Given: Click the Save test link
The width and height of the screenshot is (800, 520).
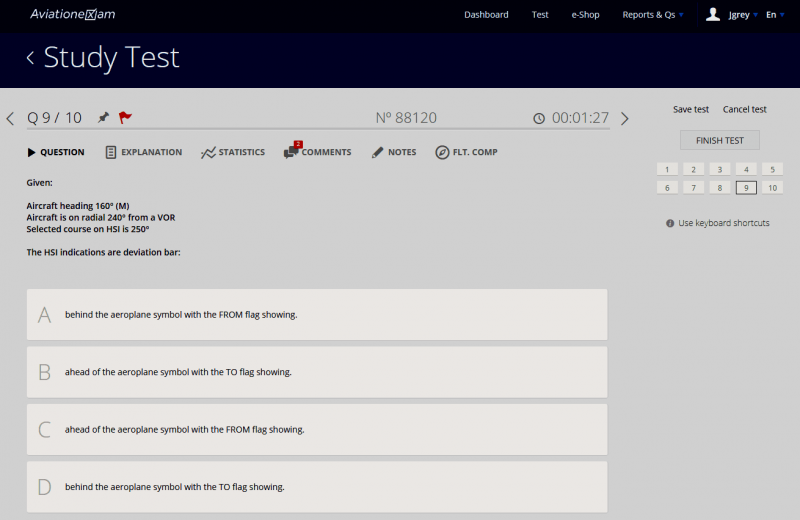Looking at the screenshot, I should click(x=691, y=110).
